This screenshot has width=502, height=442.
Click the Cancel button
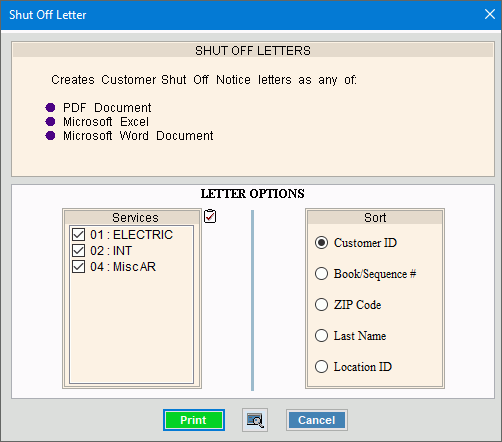point(317,420)
